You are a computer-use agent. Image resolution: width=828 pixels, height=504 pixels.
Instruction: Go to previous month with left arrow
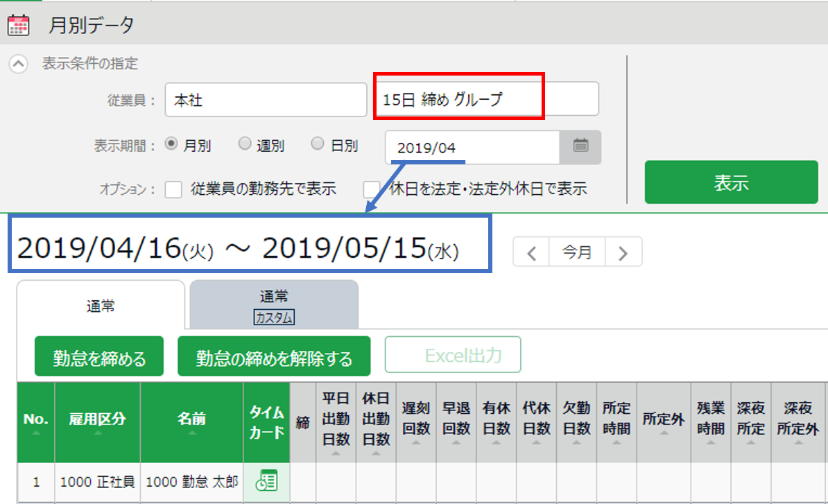point(531,252)
